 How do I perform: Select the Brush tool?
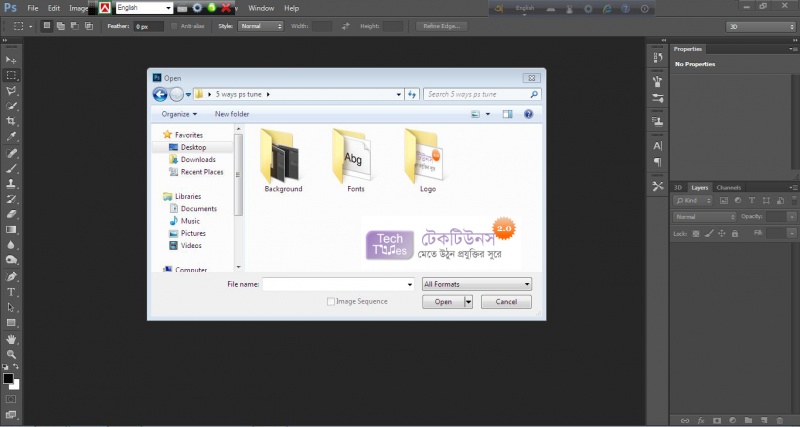(11, 168)
